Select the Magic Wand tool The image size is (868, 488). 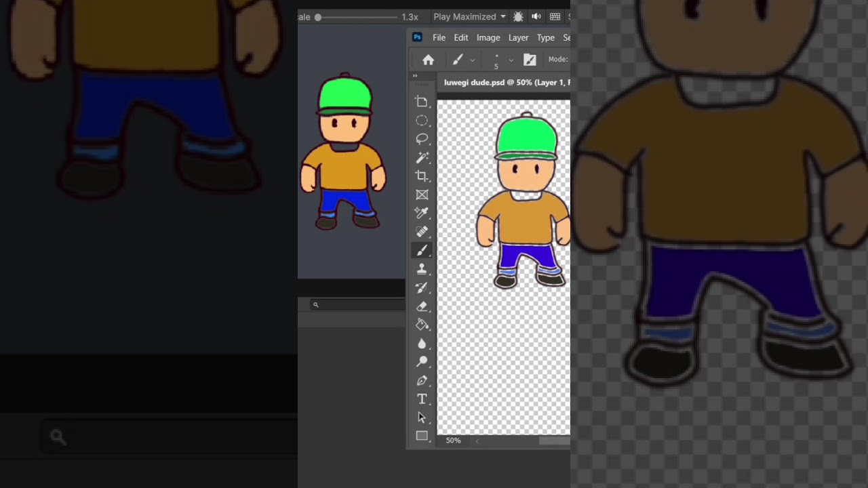click(x=422, y=157)
